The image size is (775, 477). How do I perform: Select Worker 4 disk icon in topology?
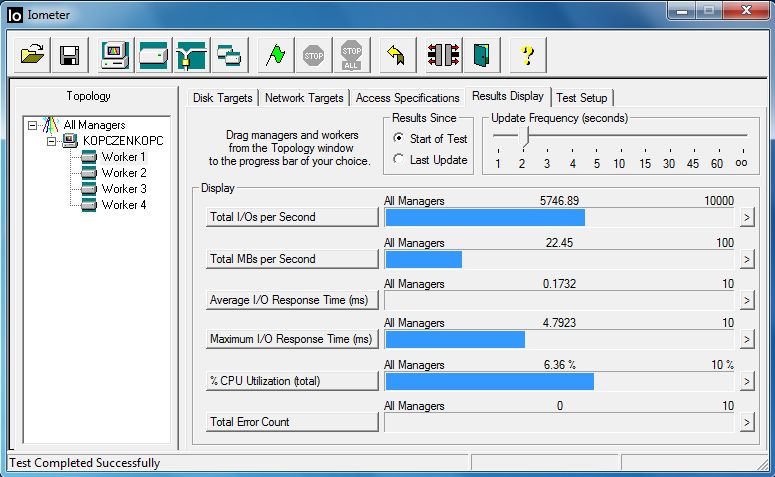pos(88,205)
